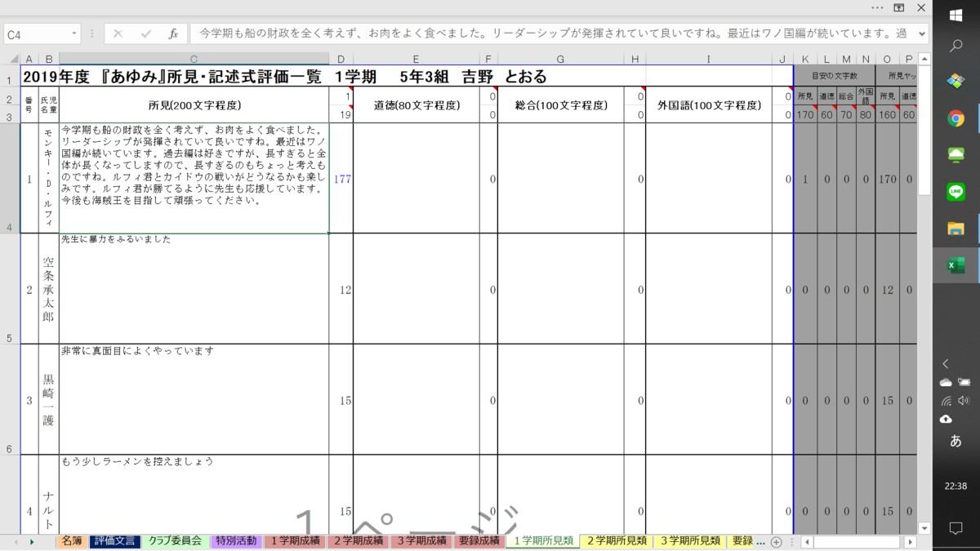This screenshot has width=980, height=551.
Task: Select the cell '非常に真面目によくやっています'
Action: [x=194, y=400]
